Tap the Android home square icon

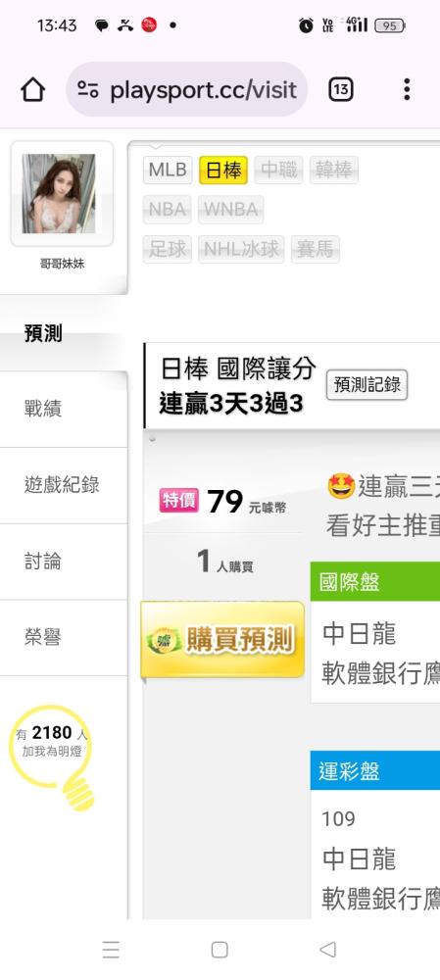click(x=220, y=950)
